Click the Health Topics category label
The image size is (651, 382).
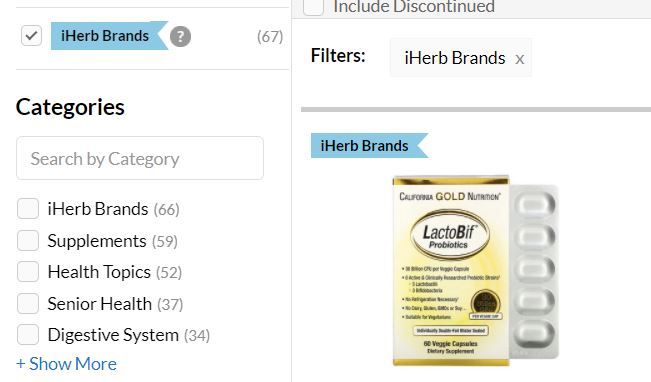[x=99, y=272]
